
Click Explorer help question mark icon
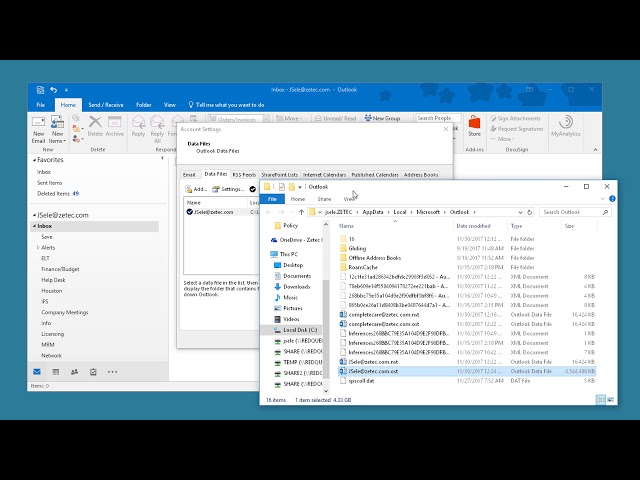click(x=612, y=199)
